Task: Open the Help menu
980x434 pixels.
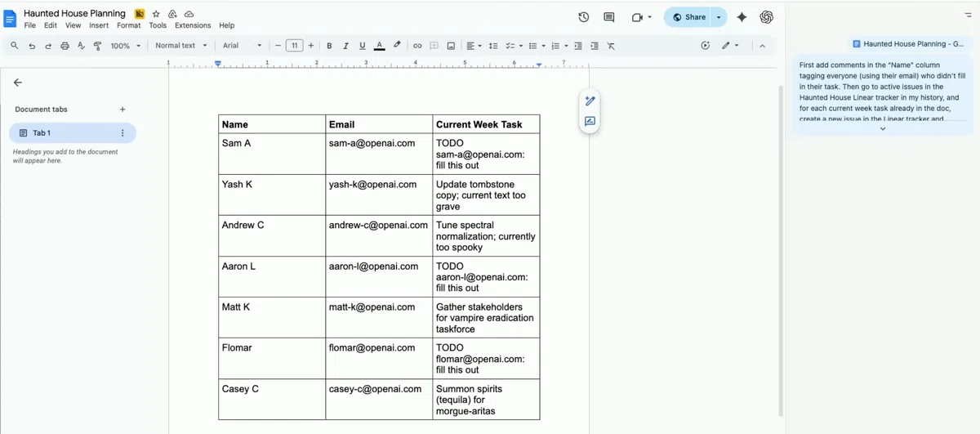Action: click(x=227, y=25)
